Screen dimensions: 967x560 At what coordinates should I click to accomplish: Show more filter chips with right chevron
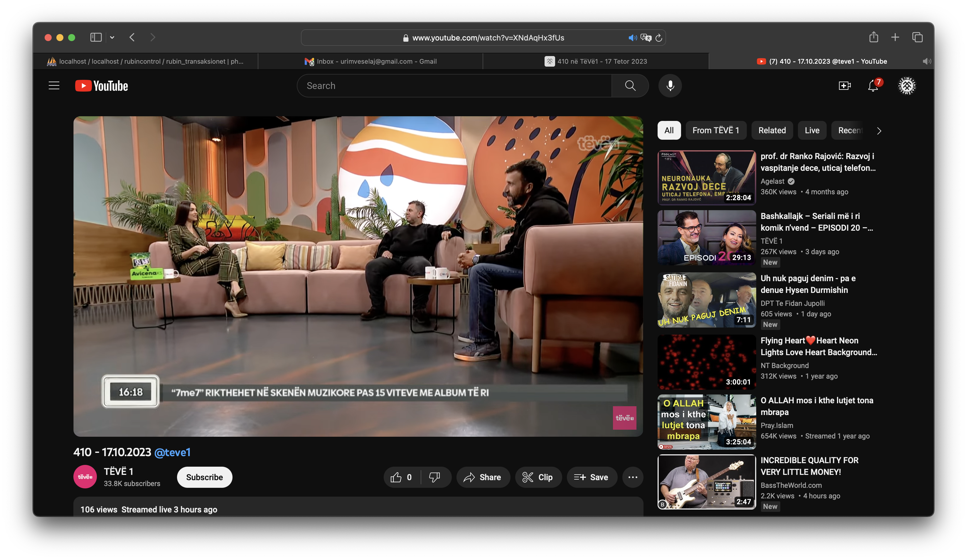coord(879,131)
